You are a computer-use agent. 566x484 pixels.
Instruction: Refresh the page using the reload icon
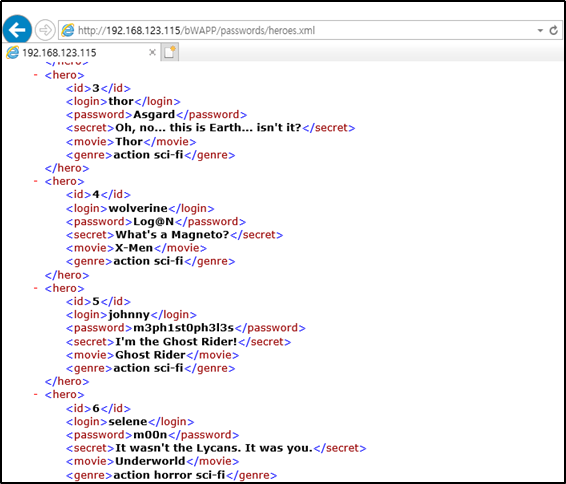553,30
